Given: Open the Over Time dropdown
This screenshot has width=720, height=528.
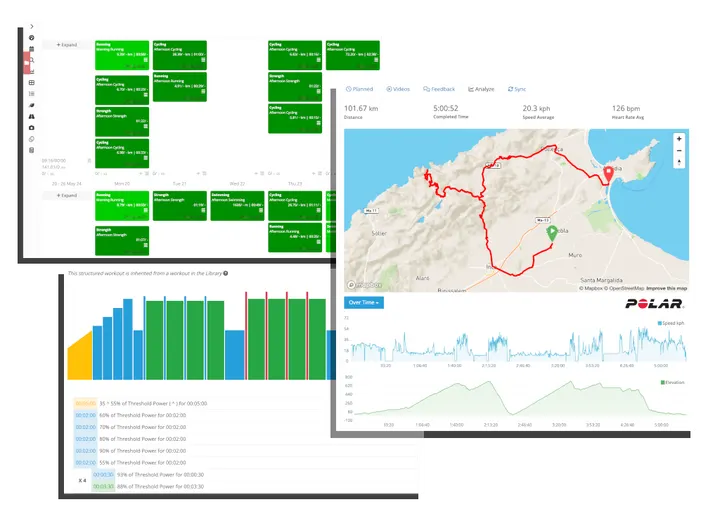Looking at the screenshot, I should coord(364,303).
